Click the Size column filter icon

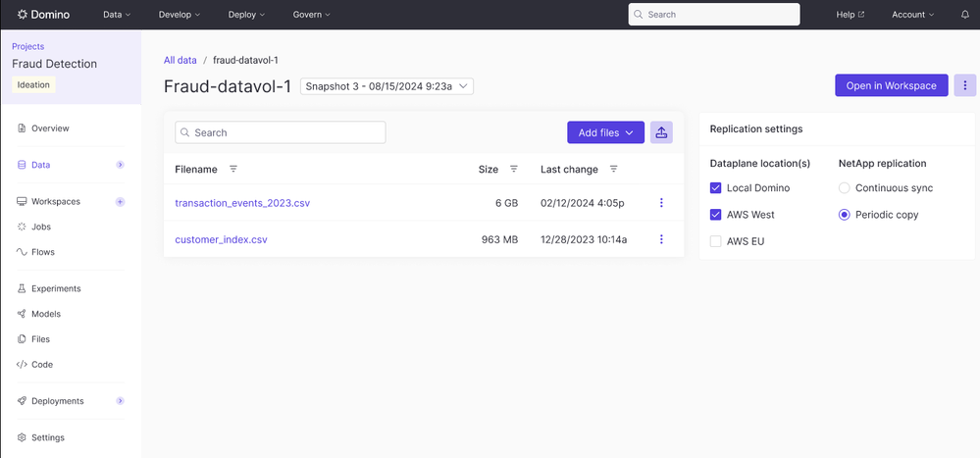[x=514, y=170]
